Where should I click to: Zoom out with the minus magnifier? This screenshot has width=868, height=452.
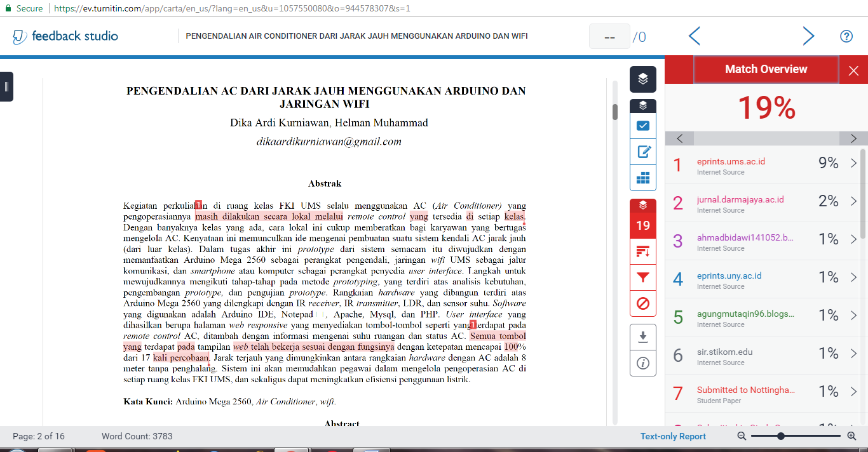click(742, 436)
